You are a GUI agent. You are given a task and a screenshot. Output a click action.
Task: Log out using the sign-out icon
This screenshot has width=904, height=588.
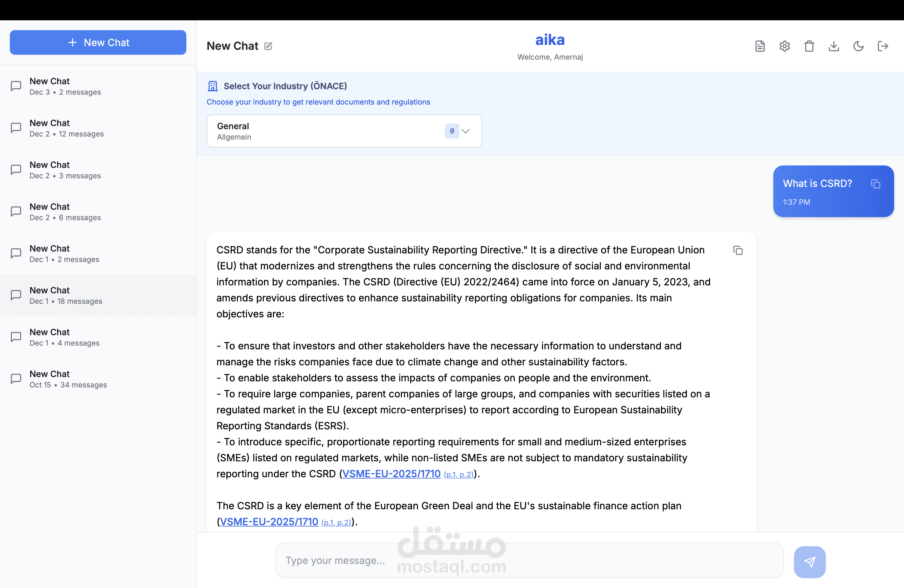pos(883,46)
